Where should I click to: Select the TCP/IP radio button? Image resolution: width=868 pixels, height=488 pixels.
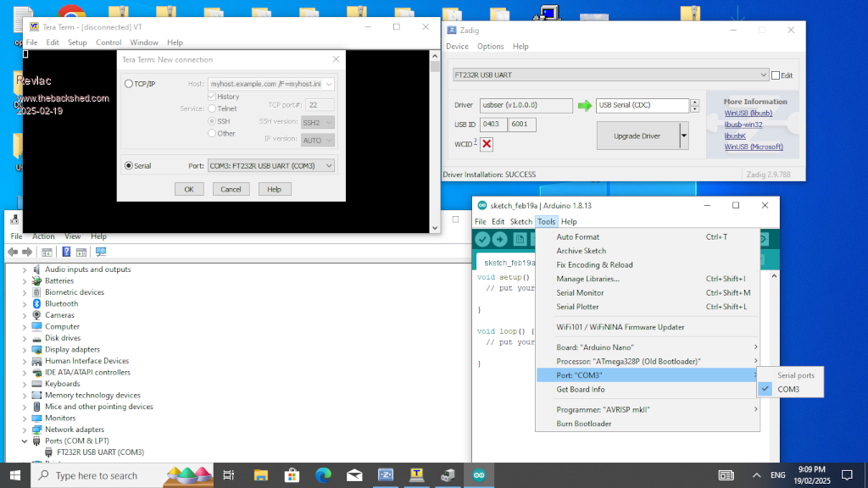point(129,84)
